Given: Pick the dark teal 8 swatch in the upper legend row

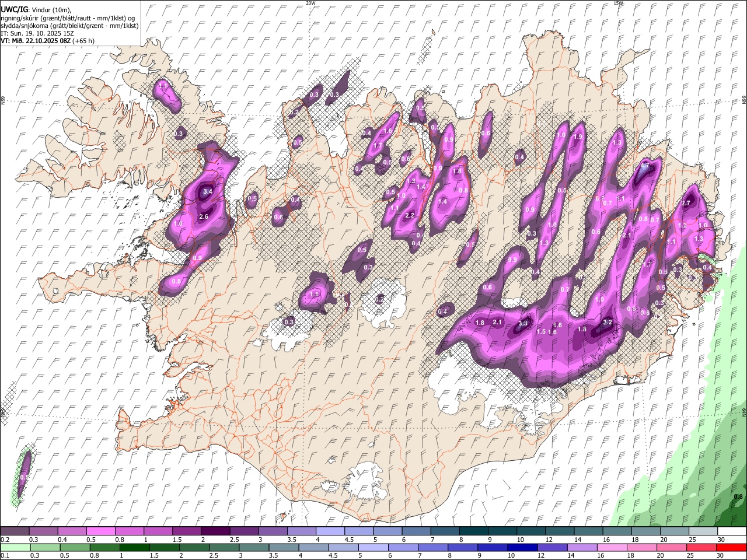Looking at the screenshot, I should (x=473, y=531).
